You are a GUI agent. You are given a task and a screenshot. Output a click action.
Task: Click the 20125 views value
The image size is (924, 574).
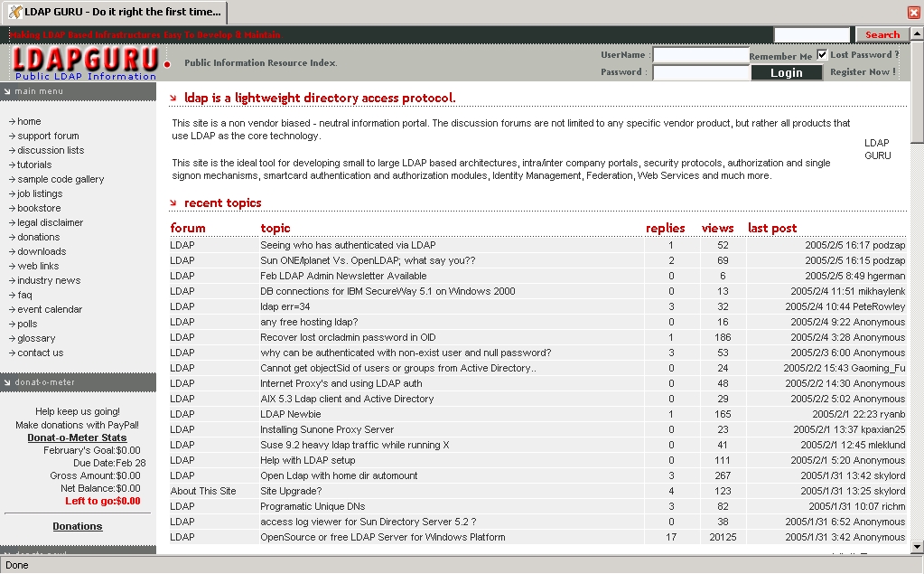tap(723, 537)
